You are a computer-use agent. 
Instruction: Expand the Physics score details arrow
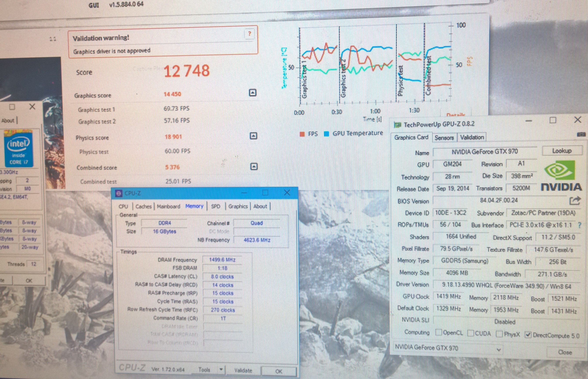253,136
